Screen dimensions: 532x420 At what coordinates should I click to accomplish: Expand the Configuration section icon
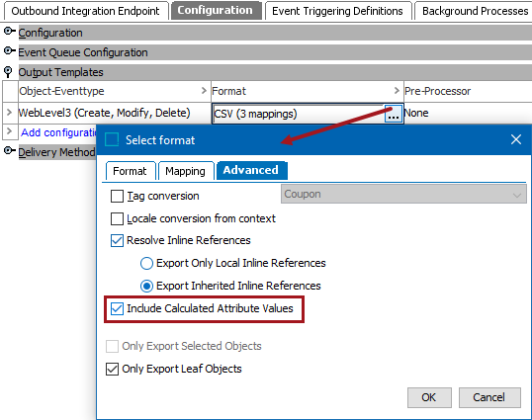9,32
